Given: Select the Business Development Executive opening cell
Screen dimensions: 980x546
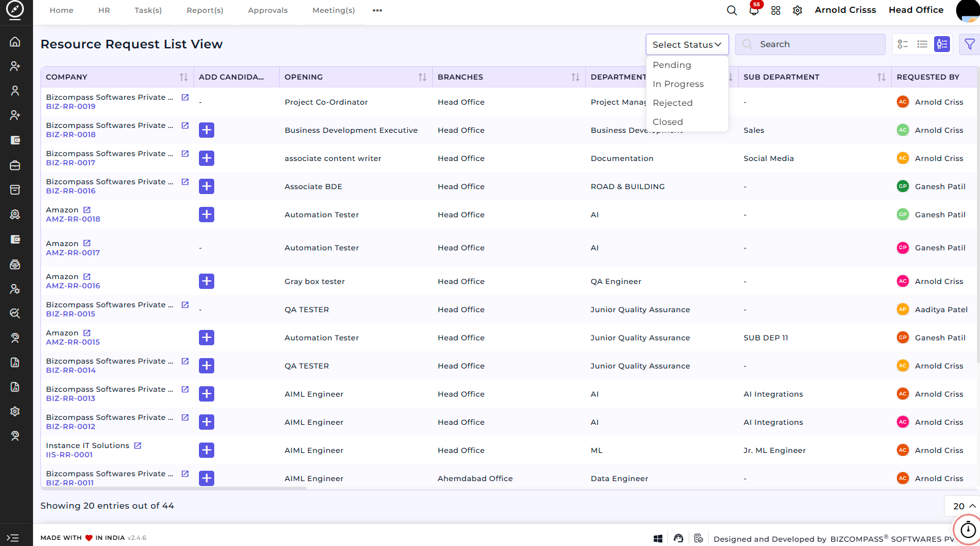Looking at the screenshot, I should pos(351,130).
